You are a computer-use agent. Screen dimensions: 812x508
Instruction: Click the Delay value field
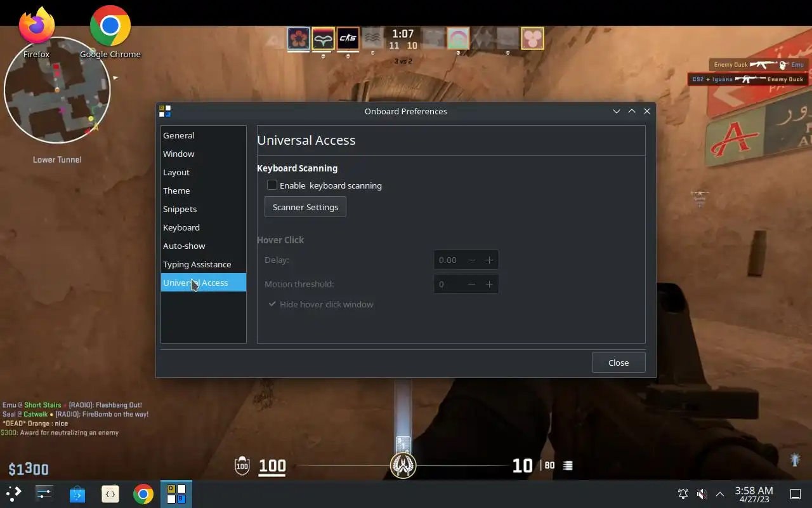click(x=449, y=260)
